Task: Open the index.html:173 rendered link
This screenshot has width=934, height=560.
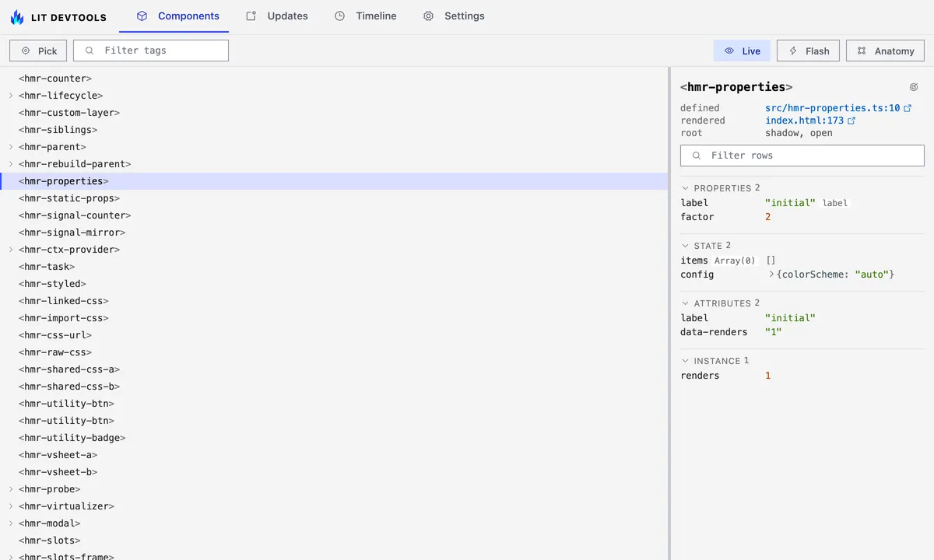Action: point(805,121)
